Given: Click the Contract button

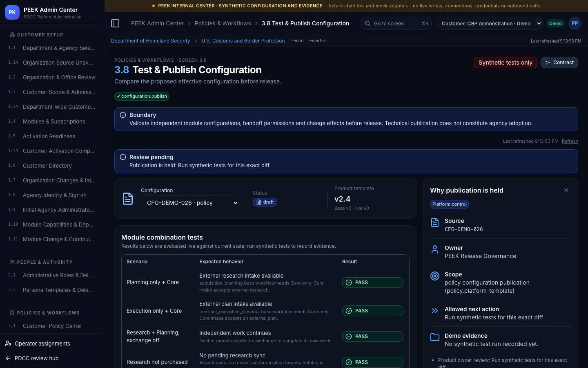Looking at the screenshot, I should click(559, 63).
